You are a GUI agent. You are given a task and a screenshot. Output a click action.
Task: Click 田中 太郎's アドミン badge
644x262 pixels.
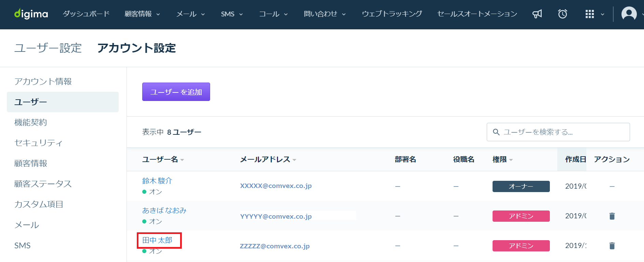click(521, 246)
